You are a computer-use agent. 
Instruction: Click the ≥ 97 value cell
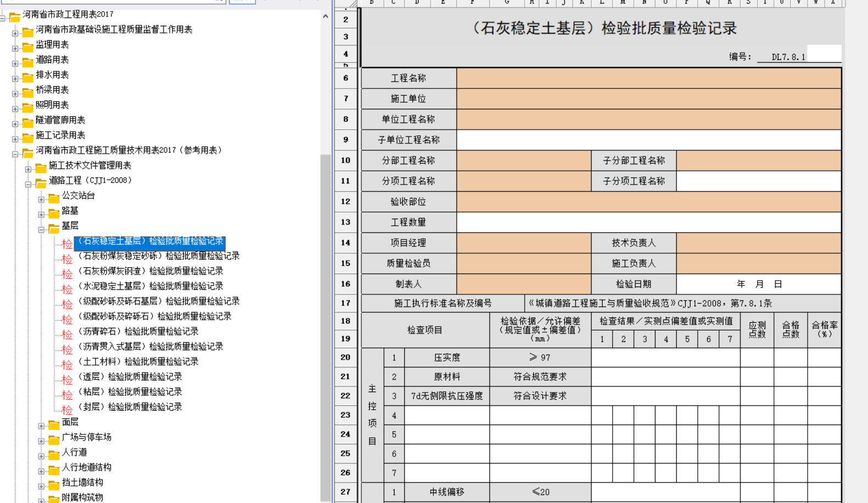(541, 357)
